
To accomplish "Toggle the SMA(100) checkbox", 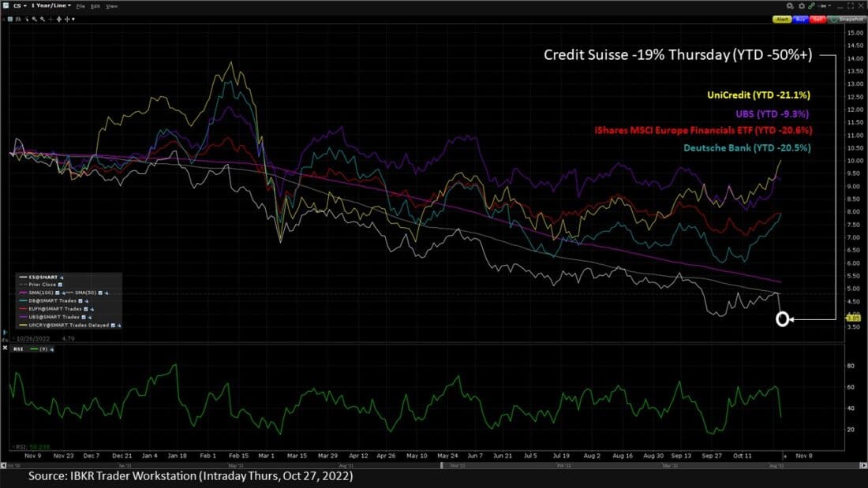I will 57,292.
